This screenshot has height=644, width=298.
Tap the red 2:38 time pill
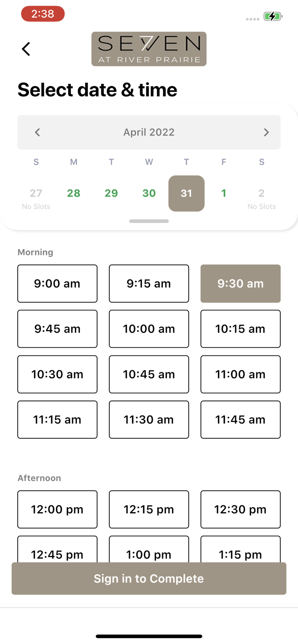click(43, 14)
